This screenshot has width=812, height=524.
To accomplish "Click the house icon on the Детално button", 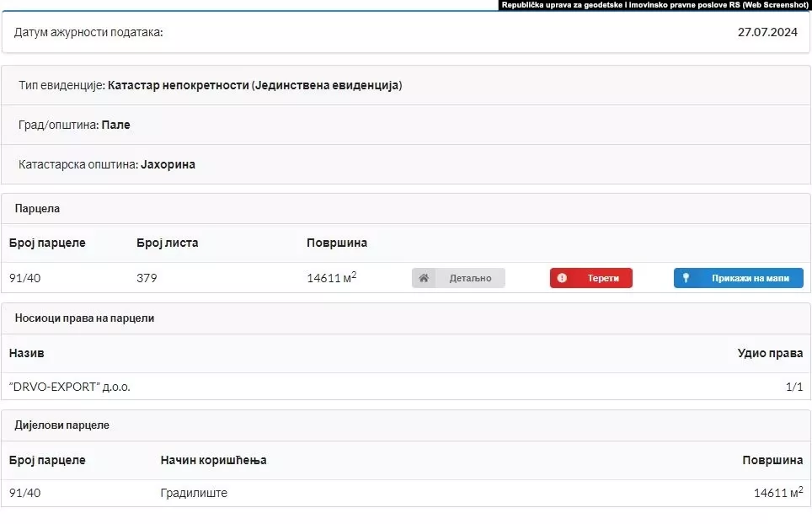I will click(425, 278).
